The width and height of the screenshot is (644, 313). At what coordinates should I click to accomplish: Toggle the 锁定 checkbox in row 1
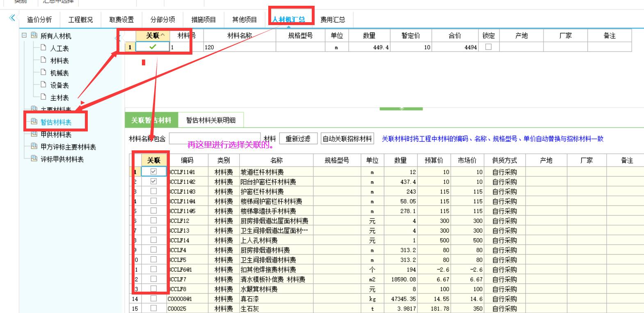coord(489,47)
